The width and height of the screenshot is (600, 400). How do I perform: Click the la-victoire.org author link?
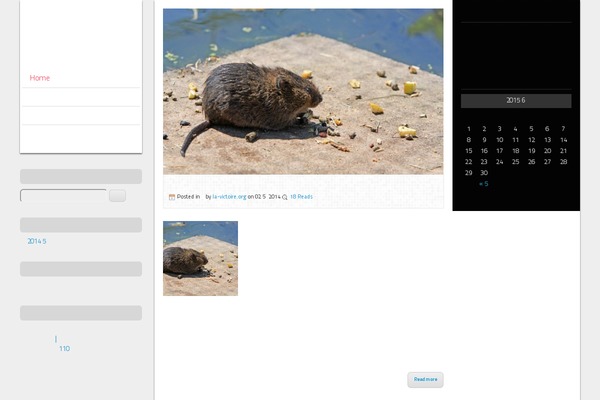[229, 197]
